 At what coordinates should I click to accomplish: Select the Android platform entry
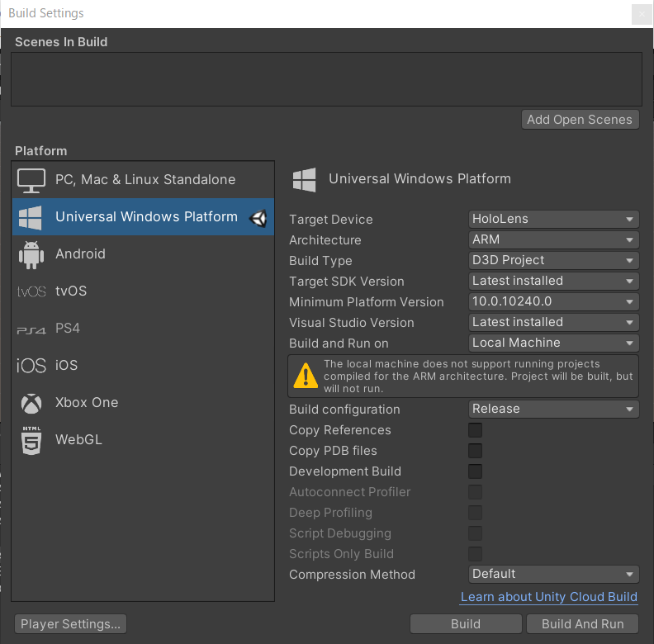click(x=143, y=254)
